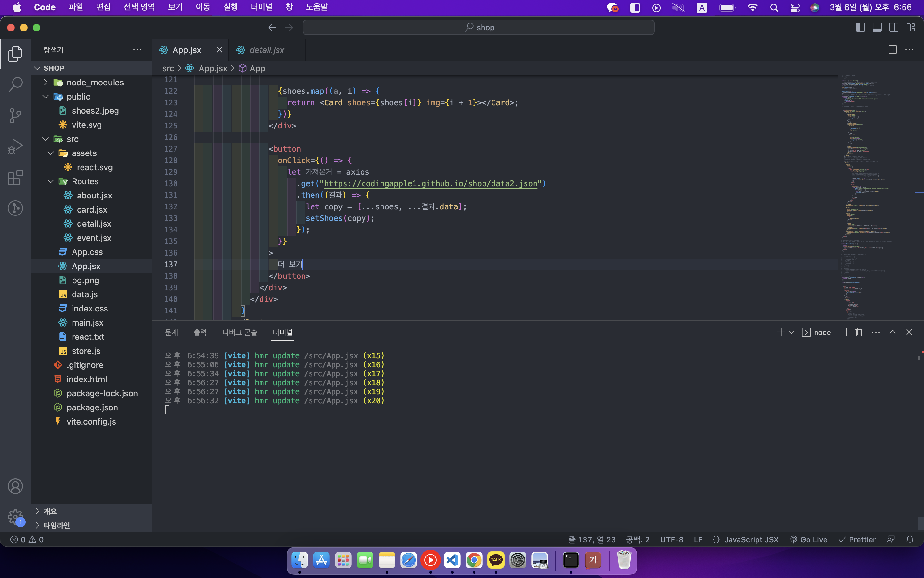The image size is (924, 578).
Task: Collapse the src folder
Action: point(92,139)
